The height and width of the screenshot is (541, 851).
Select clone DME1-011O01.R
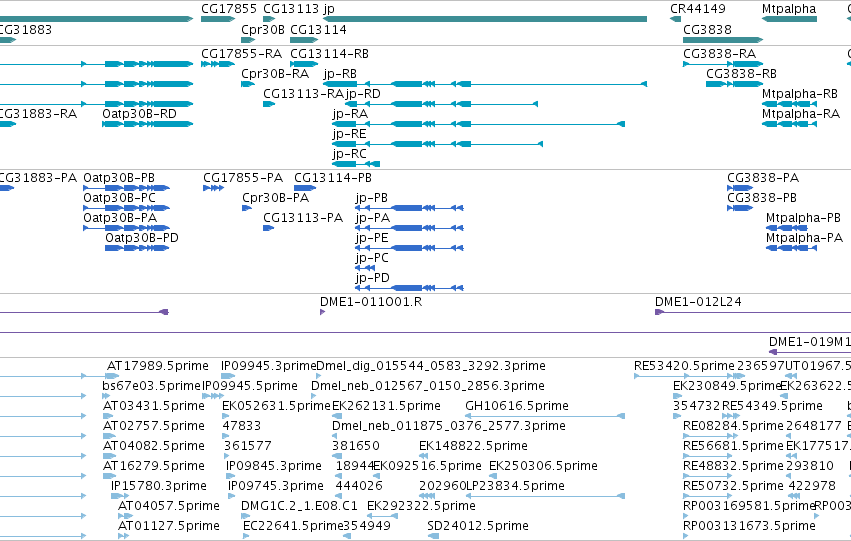click(x=371, y=302)
